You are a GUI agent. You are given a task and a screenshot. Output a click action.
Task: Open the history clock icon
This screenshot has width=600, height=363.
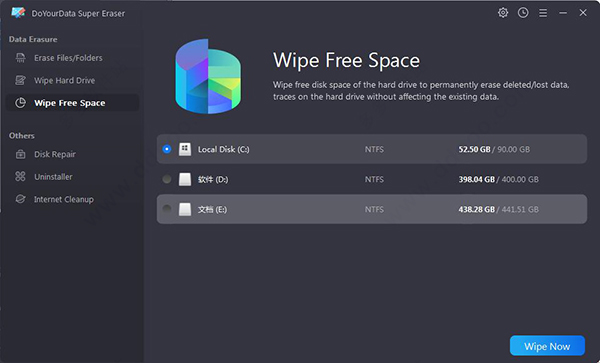coord(523,13)
